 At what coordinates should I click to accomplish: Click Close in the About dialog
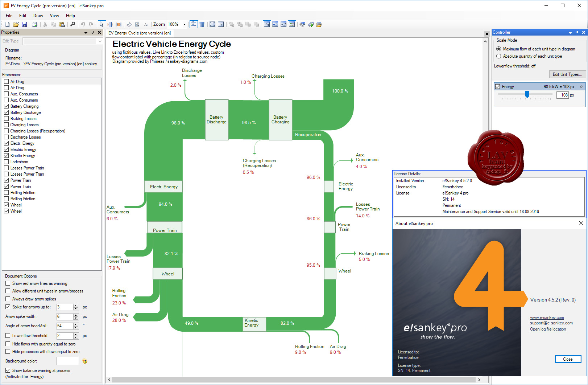tap(568, 359)
